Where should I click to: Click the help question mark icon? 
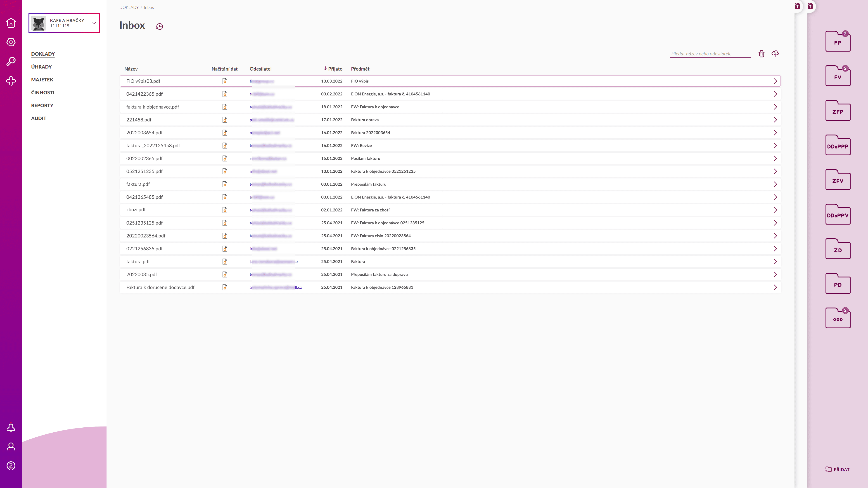click(x=11, y=465)
